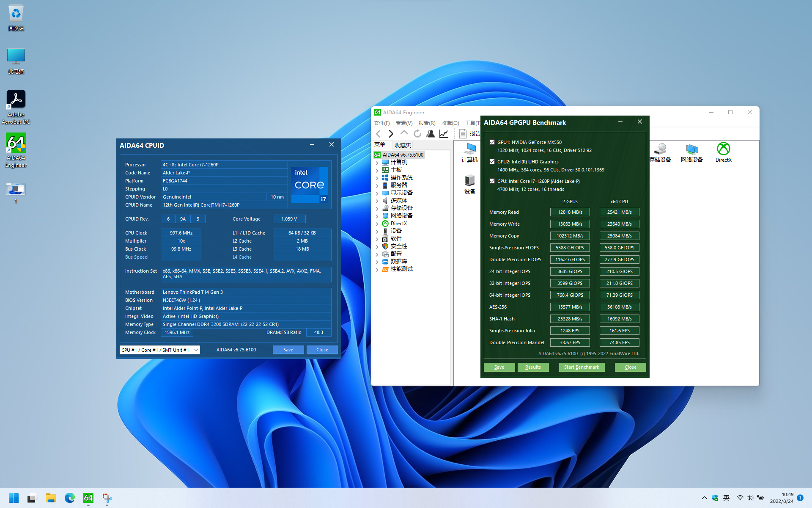Select the 安全性 tree item
Image resolution: width=812 pixels, height=508 pixels.
394,246
